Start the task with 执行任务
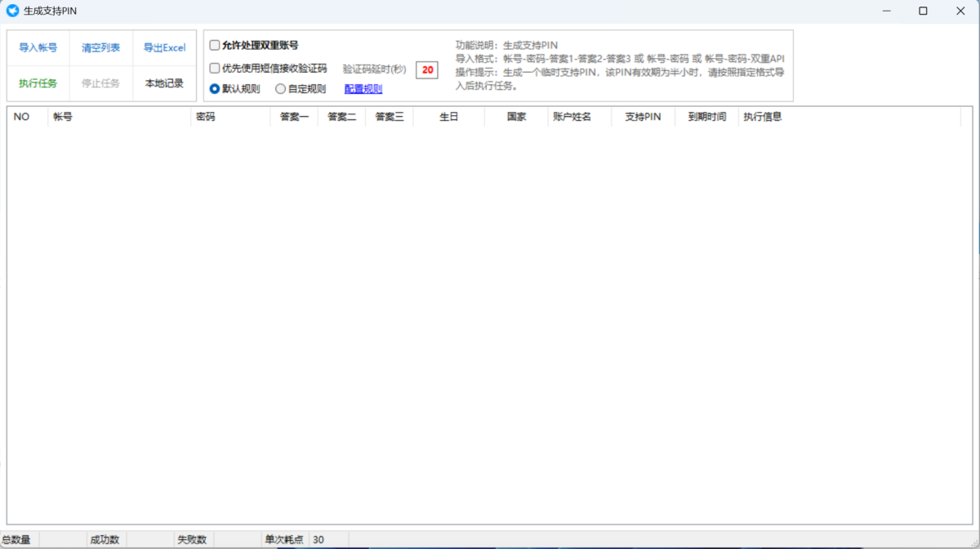The height and width of the screenshot is (549, 980). 38,83
